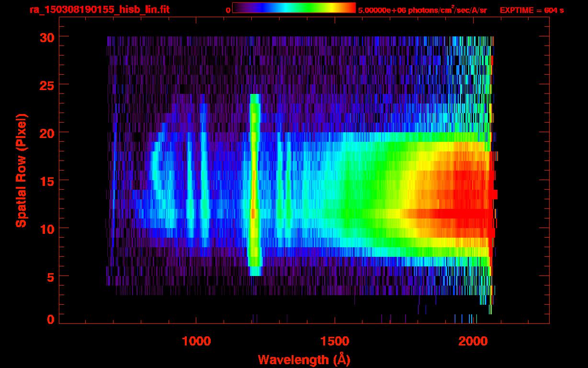Click the colorbar minimum value 0
Viewport: 588px width, 368px height.
coord(228,10)
